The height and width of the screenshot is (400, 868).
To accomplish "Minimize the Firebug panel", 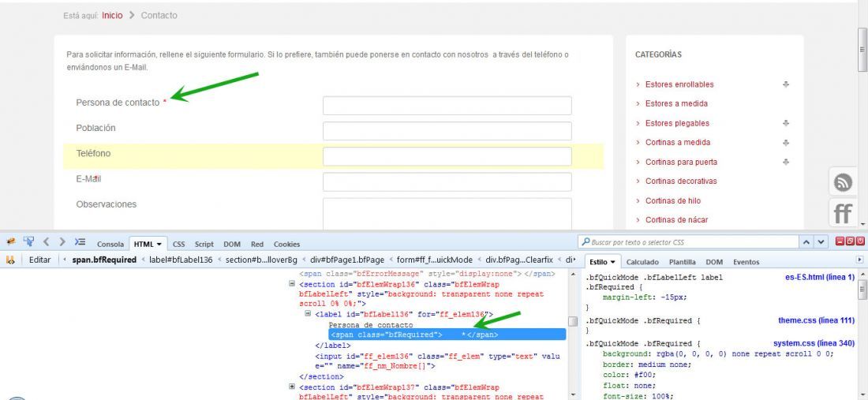I will (x=840, y=241).
